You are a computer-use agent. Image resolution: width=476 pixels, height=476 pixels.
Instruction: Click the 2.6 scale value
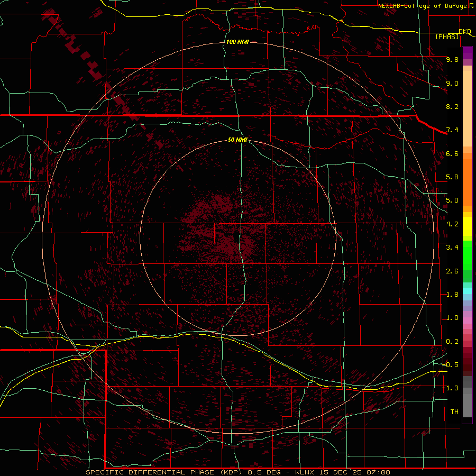(x=452, y=271)
